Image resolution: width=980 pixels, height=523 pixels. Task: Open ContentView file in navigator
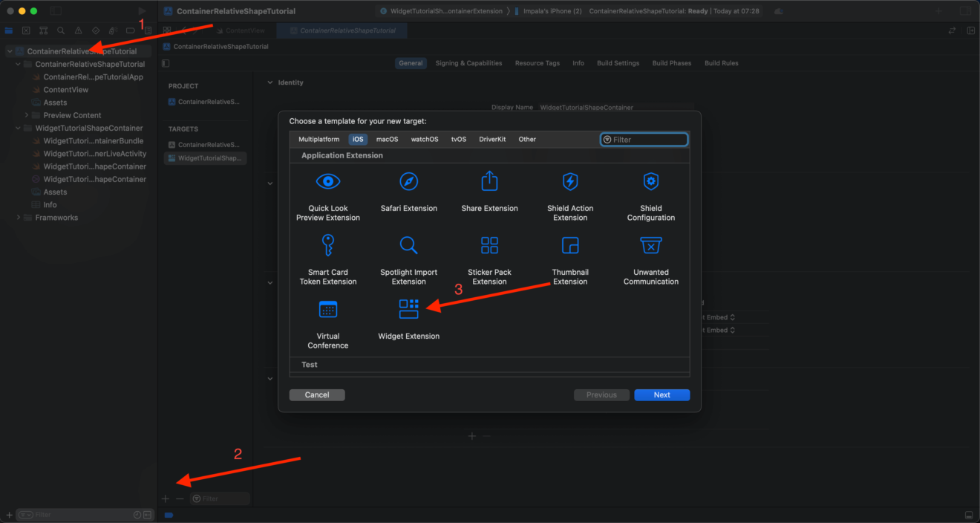(65, 90)
